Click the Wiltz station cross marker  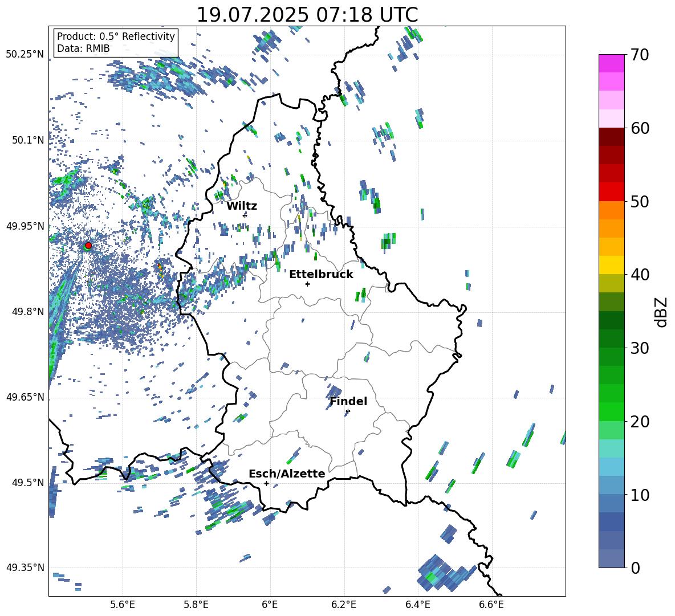245,215
